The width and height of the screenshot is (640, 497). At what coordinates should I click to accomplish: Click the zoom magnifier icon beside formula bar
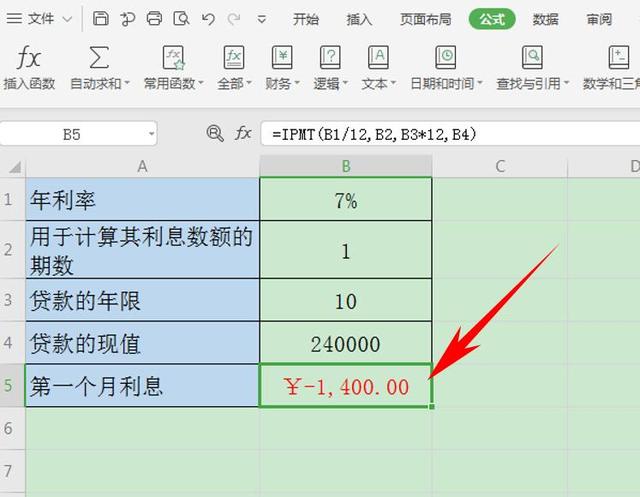pos(215,133)
